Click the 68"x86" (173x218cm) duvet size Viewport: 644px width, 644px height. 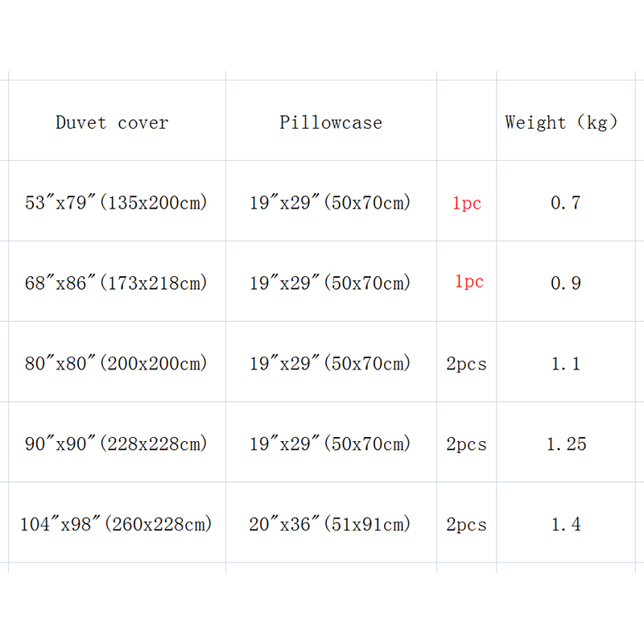[117, 283]
